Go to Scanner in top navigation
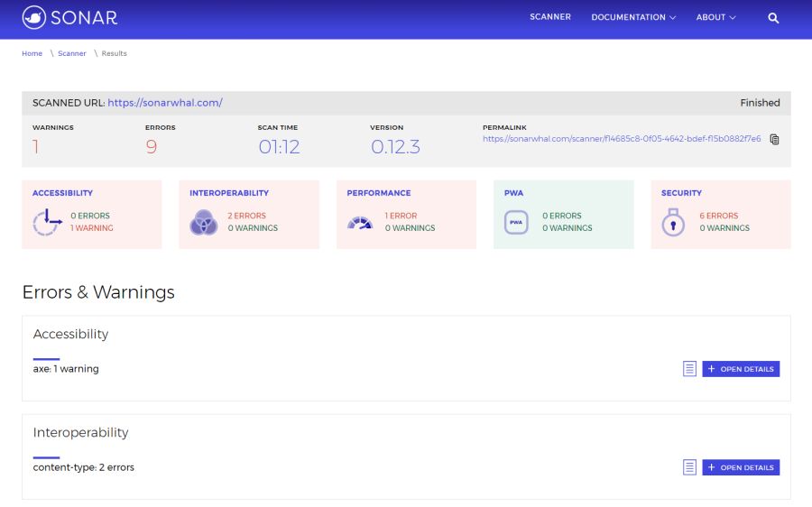Screen dimensions: 812x507 click(x=550, y=17)
